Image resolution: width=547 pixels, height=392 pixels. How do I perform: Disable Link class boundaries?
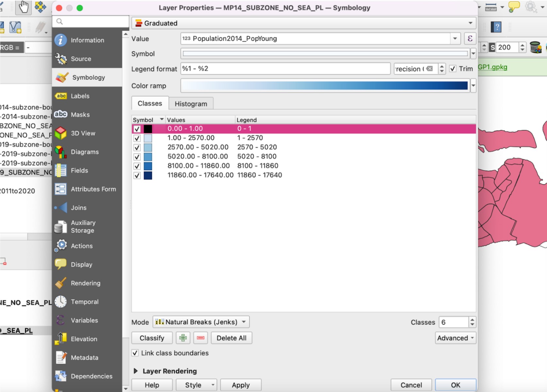coord(135,353)
